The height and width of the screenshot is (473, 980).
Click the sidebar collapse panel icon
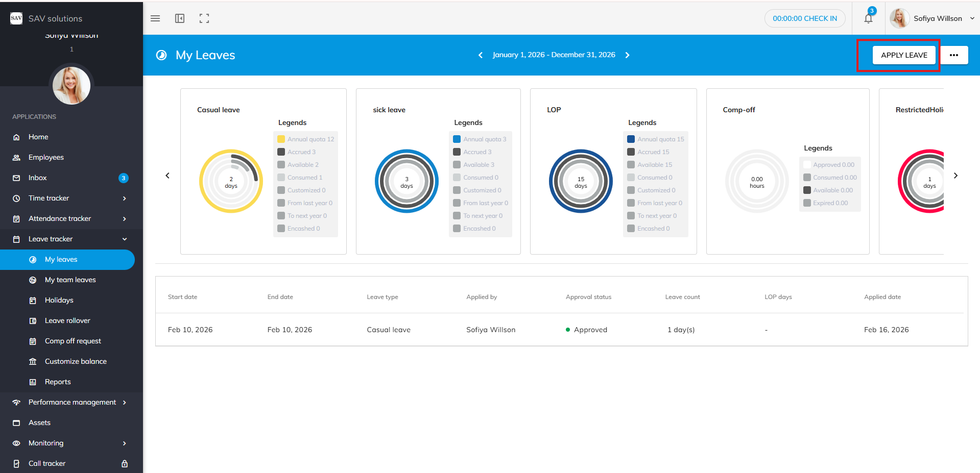(180, 18)
